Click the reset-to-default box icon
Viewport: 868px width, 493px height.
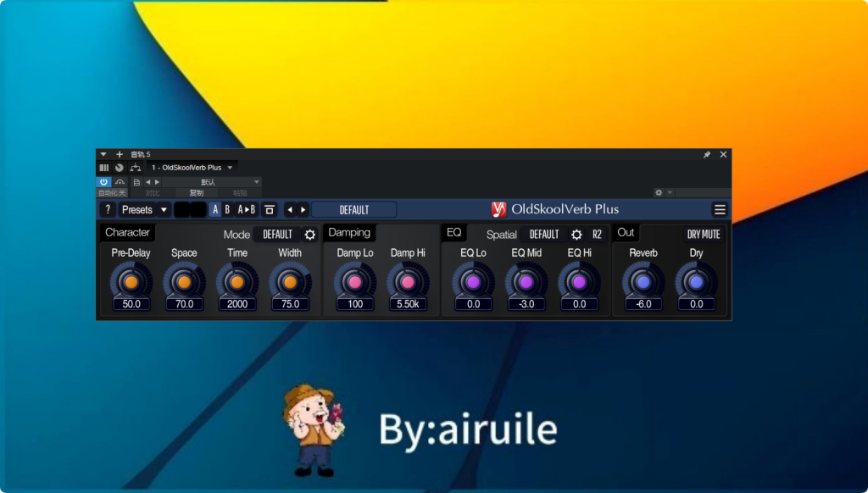270,210
